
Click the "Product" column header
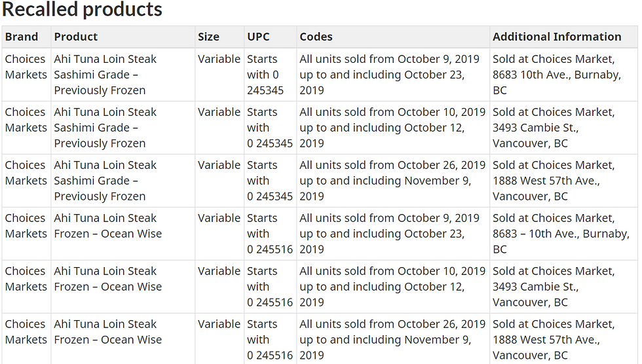coord(76,37)
